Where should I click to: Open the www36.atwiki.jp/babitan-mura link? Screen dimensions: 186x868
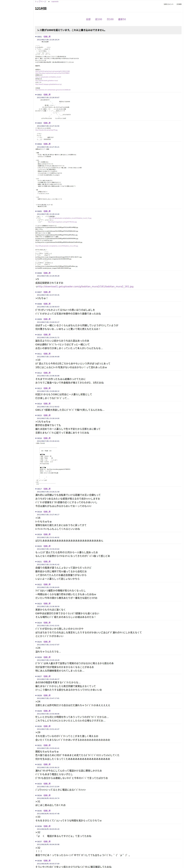pos(47,81)
